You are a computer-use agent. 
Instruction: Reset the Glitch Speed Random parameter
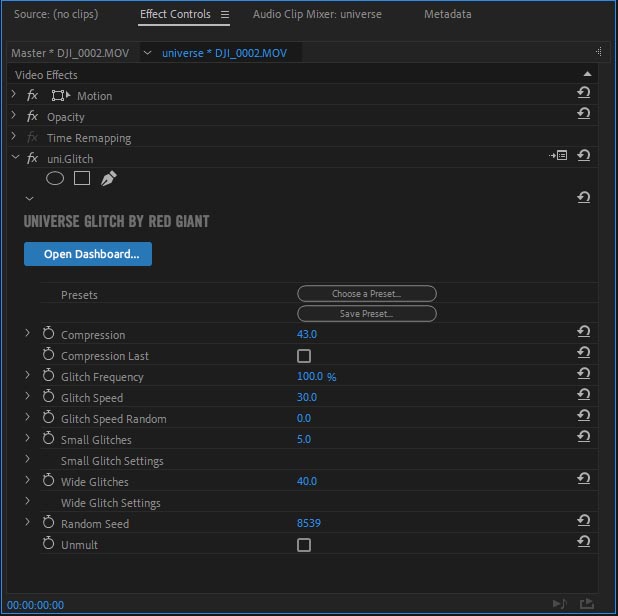(583, 415)
